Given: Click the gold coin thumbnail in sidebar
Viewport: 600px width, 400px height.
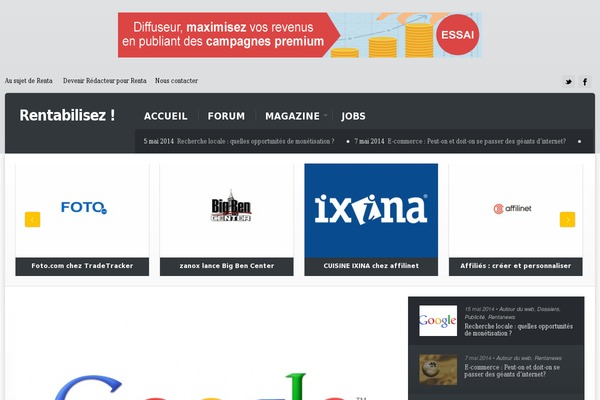Looking at the screenshot, I should coord(438,369).
